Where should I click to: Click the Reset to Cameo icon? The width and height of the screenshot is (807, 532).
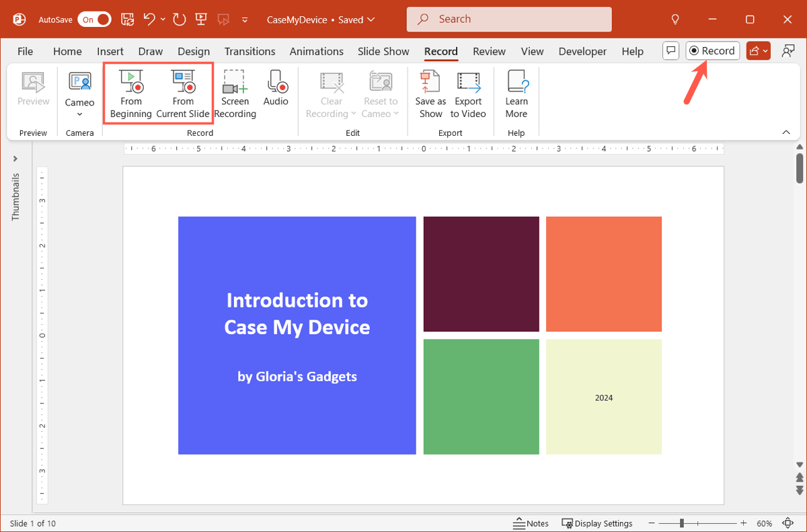(x=381, y=81)
